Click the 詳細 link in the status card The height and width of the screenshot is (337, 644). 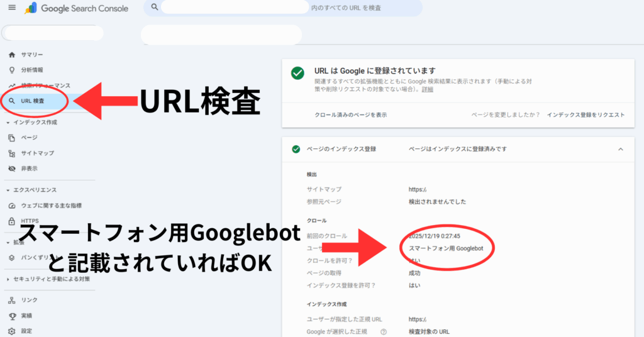pos(428,89)
